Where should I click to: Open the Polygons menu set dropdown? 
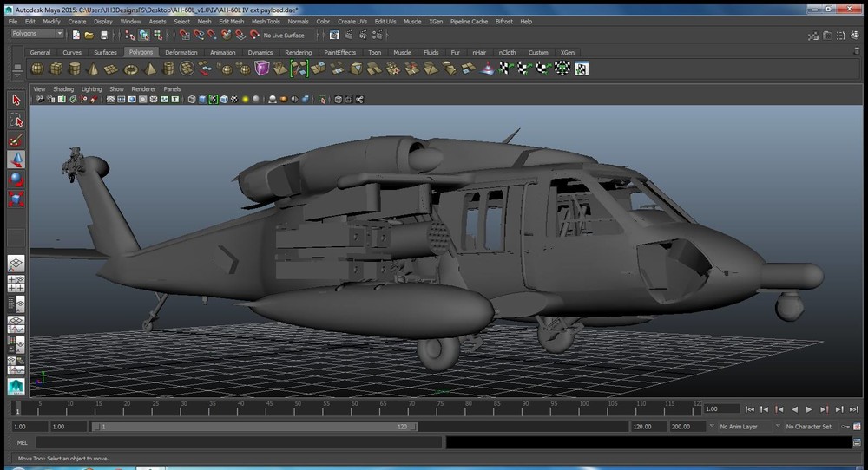pyautogui.click(x=37, y=35)
